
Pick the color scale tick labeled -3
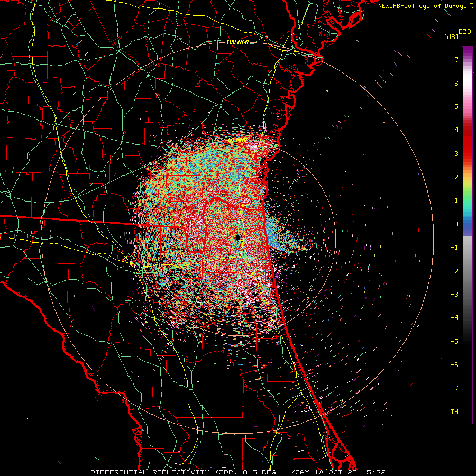pyautogui.click(x=454, y=295)
